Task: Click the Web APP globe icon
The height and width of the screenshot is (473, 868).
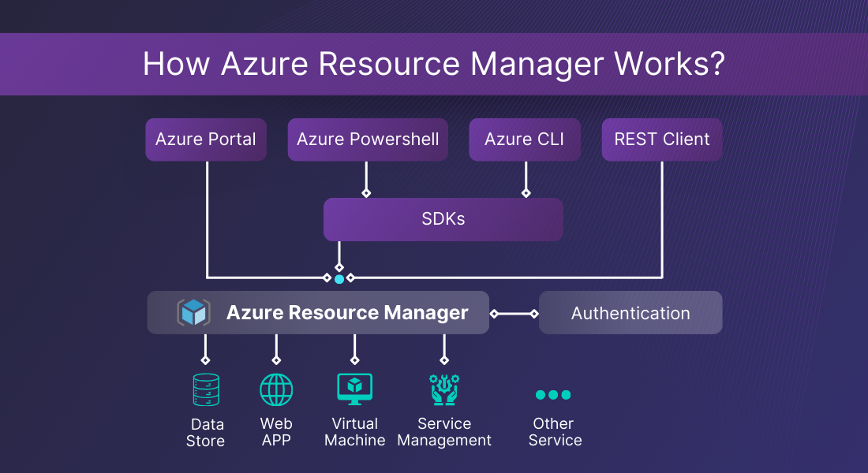Action: (276, 389)
